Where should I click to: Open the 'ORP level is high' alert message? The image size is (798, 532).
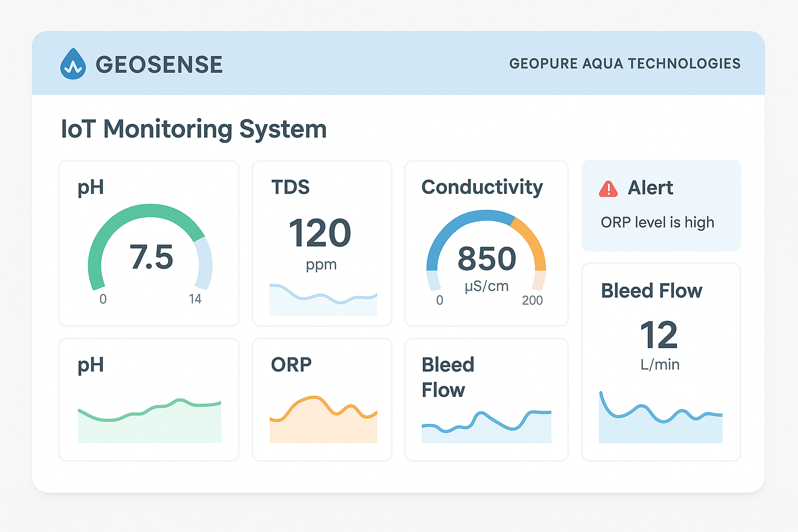657,222
